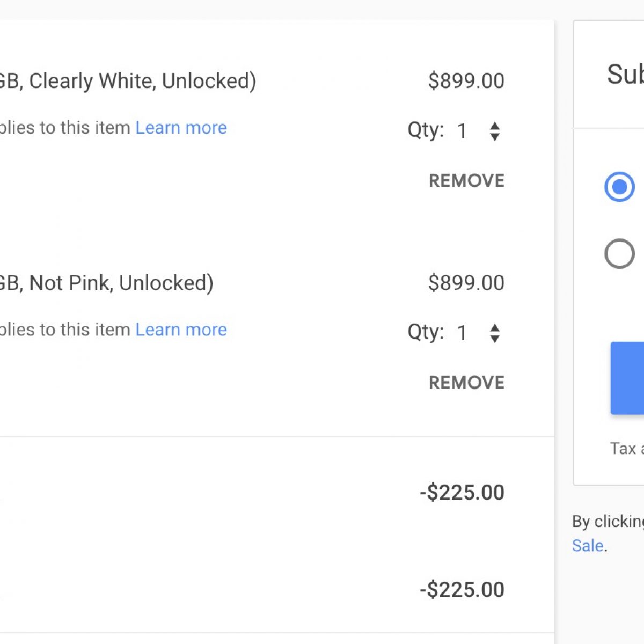Click the $899.00 price of Clearly White item

click(466, 81)
